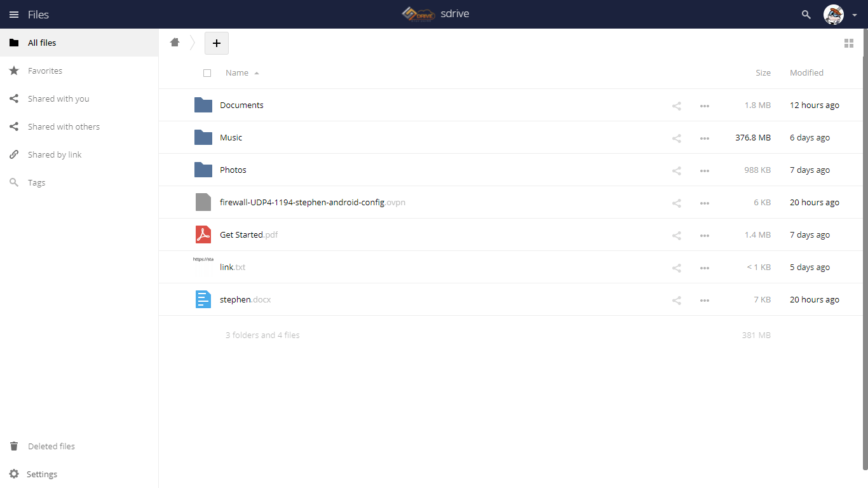Go to the home folder icon
The width and height of the screenshot is (868, 488).
coord(175,43)
